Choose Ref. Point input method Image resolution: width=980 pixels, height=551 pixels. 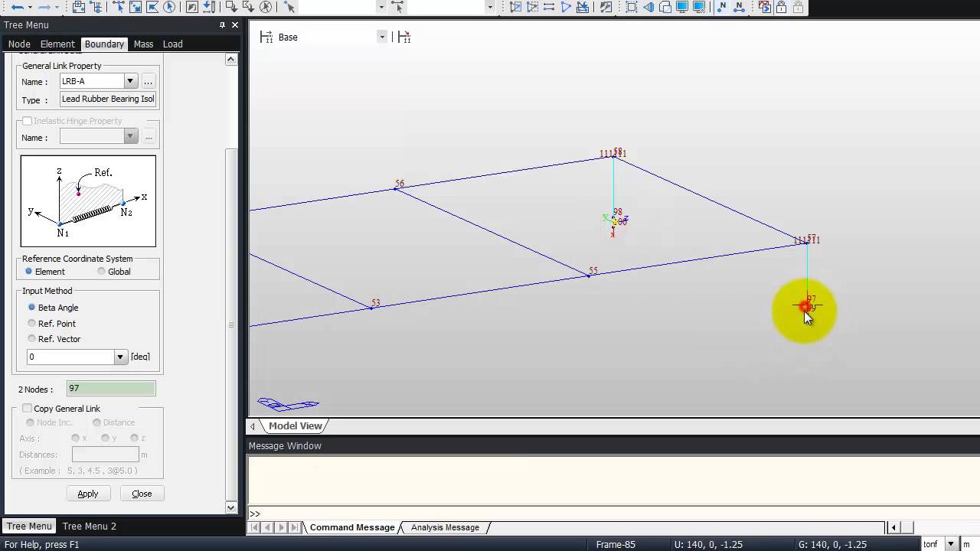[31, 324]
